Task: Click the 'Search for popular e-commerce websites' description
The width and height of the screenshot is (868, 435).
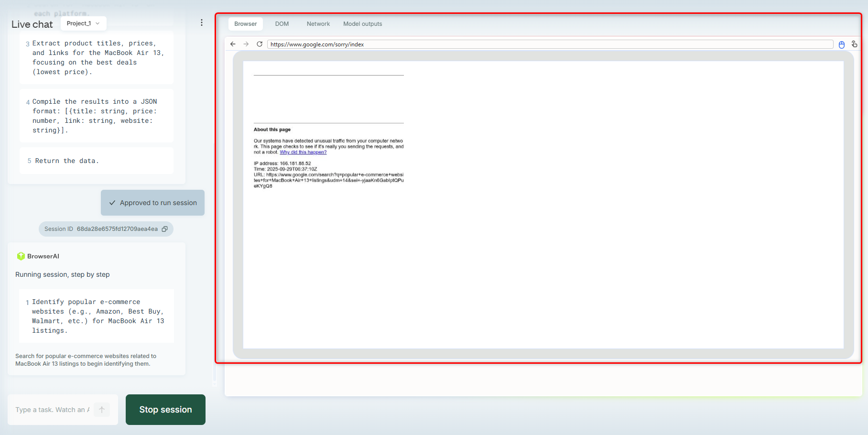Action: point(86,360)
